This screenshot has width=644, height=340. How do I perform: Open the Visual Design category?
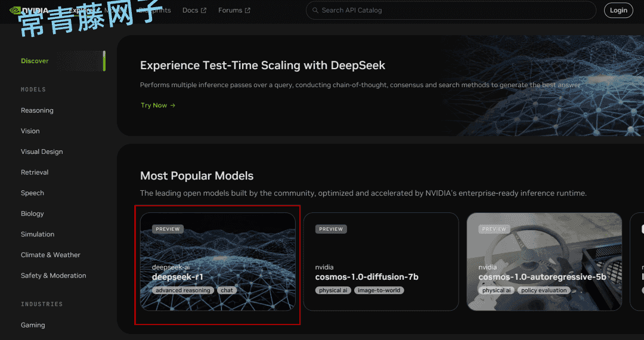point(42,152)
